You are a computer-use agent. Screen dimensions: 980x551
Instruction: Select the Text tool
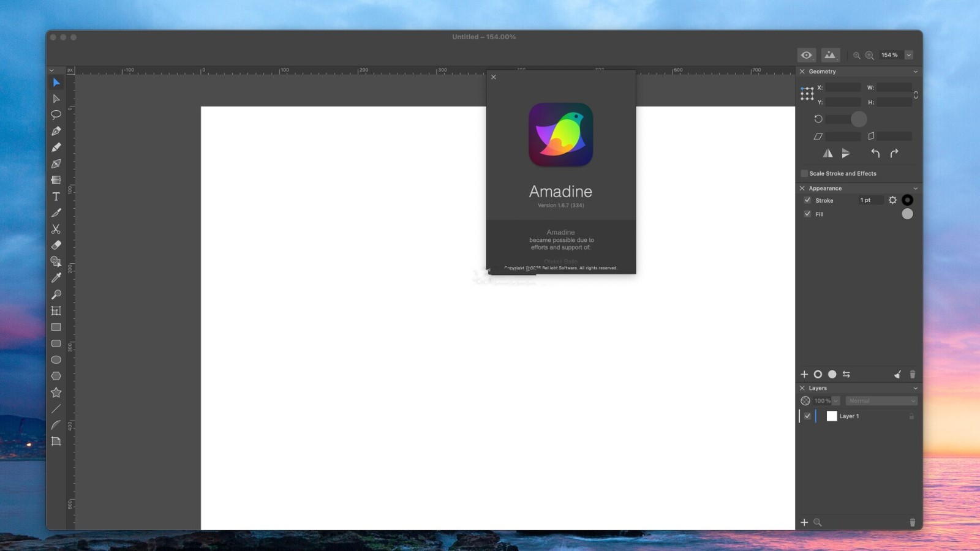pyautogui.click(x=56, y=197)
